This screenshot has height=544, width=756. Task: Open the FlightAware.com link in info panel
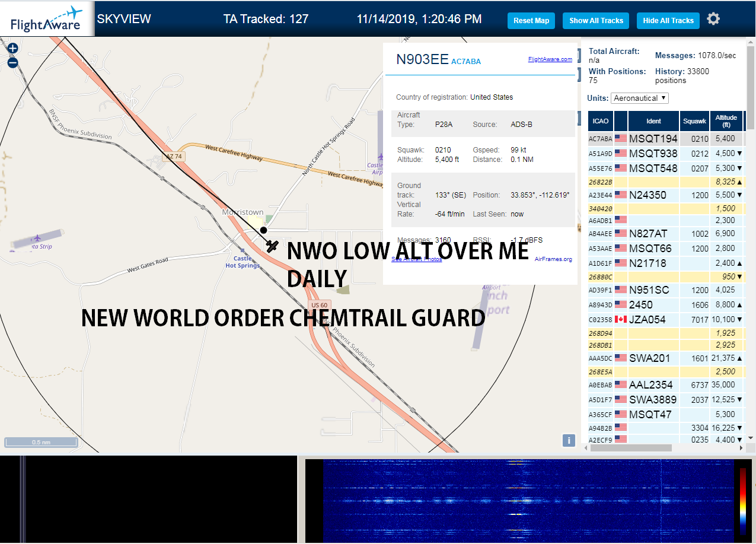point(550,59)
